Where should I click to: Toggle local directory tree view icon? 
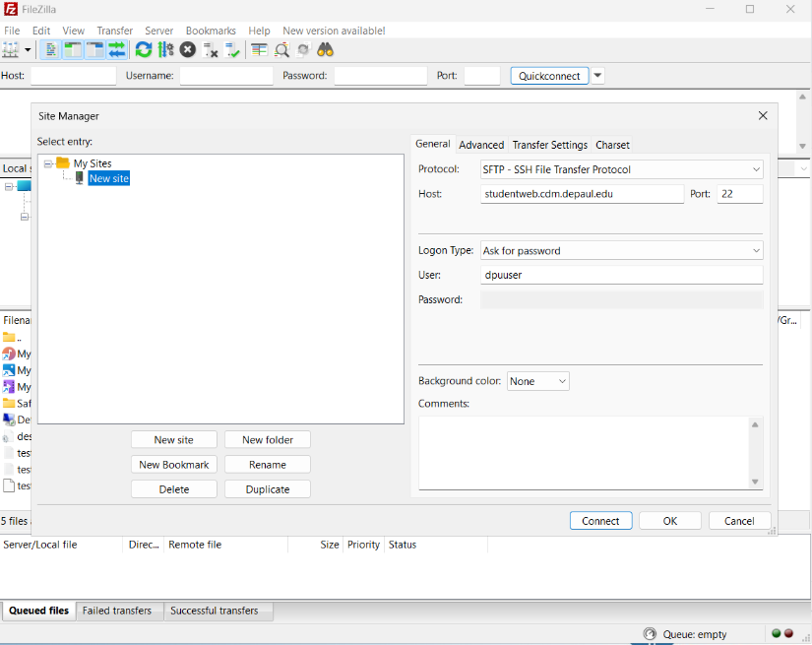tap(73, 49)
